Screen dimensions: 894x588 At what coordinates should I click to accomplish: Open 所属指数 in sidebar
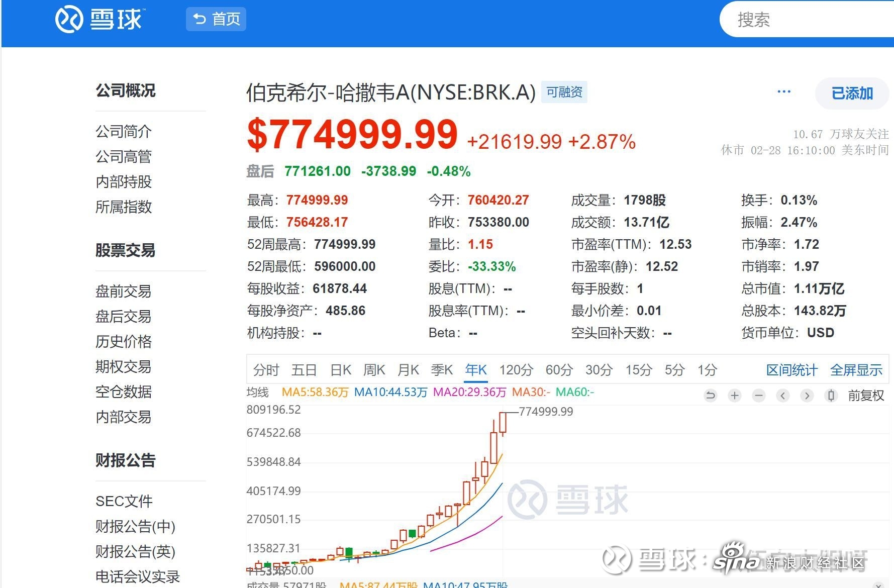point(124,207)
